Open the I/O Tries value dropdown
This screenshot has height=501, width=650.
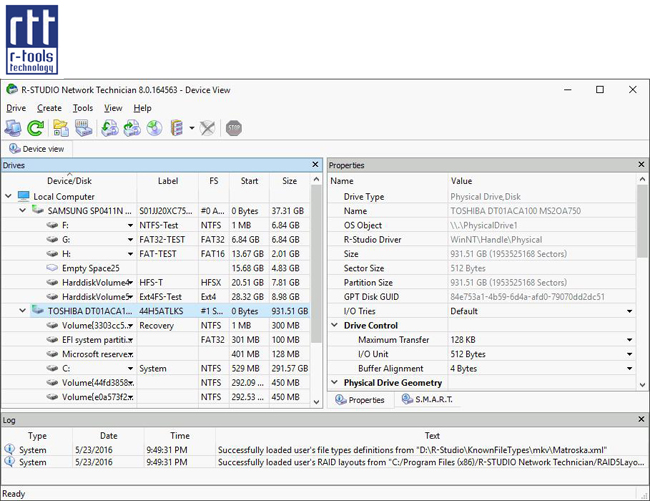[x=629, y=311]
